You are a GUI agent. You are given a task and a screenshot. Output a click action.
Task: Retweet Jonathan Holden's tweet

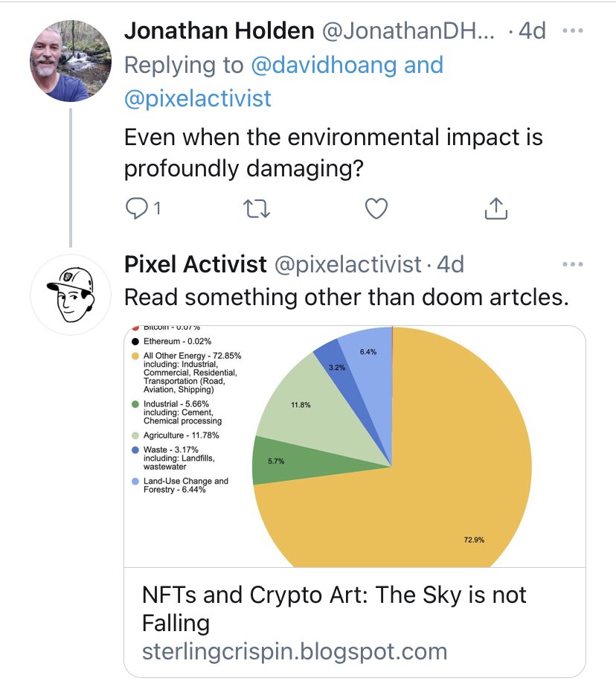pyautogui.click(x=256, y=210)
